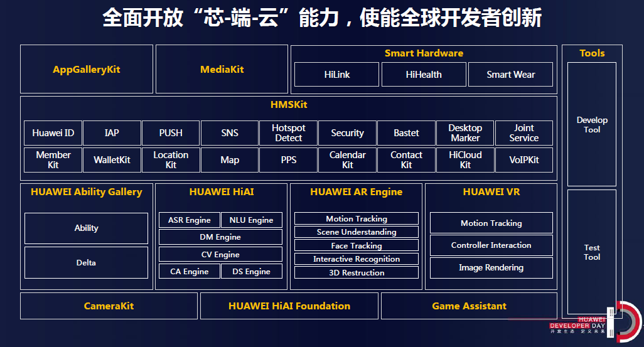Select the PUSH box
Screen dimensions: 644x347
tap(171, 132)
